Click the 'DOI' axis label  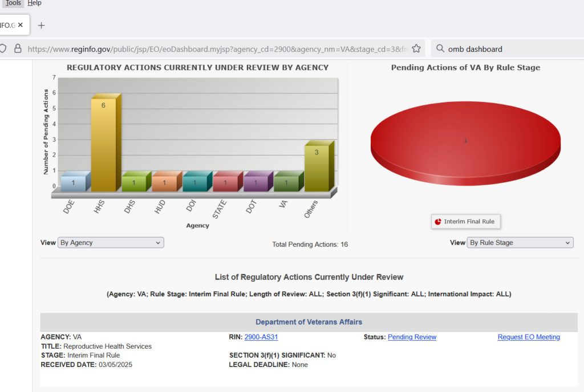click(190, 206)
